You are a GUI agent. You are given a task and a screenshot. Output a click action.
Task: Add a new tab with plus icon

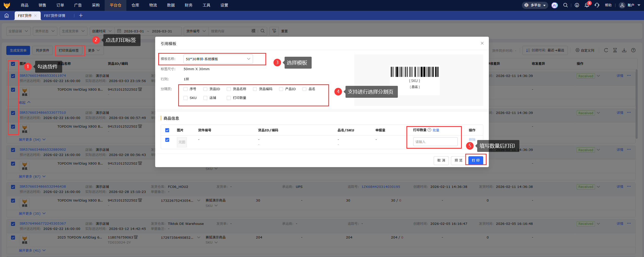click(81, 16)
